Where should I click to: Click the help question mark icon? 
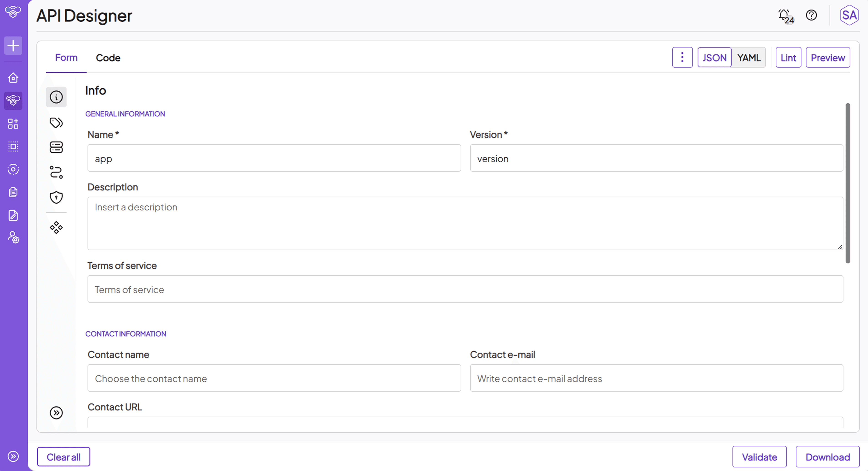point(811,15)
